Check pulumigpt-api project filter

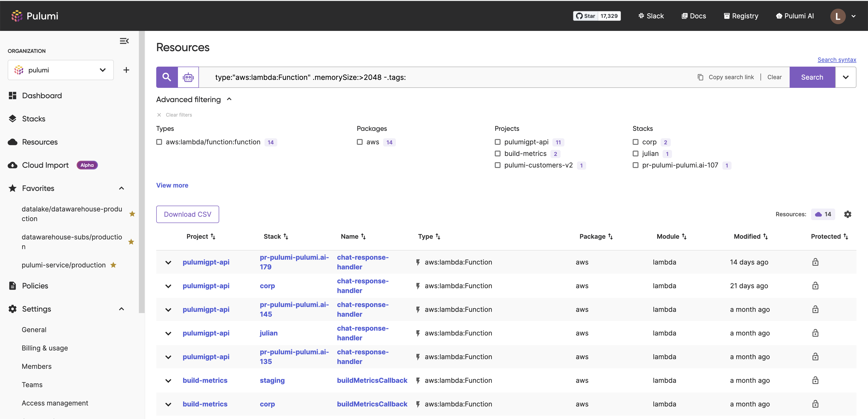pyautogui.click(x=497, y=142)
